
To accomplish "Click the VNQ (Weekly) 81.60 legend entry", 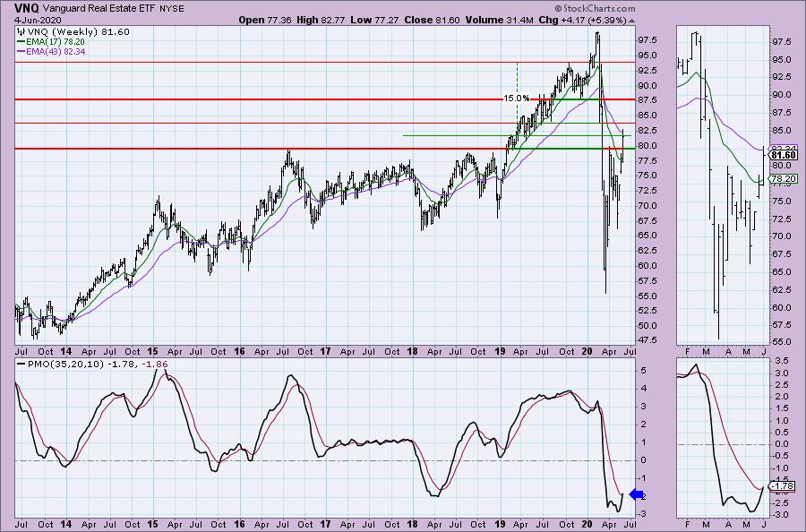I will [80, 32].
